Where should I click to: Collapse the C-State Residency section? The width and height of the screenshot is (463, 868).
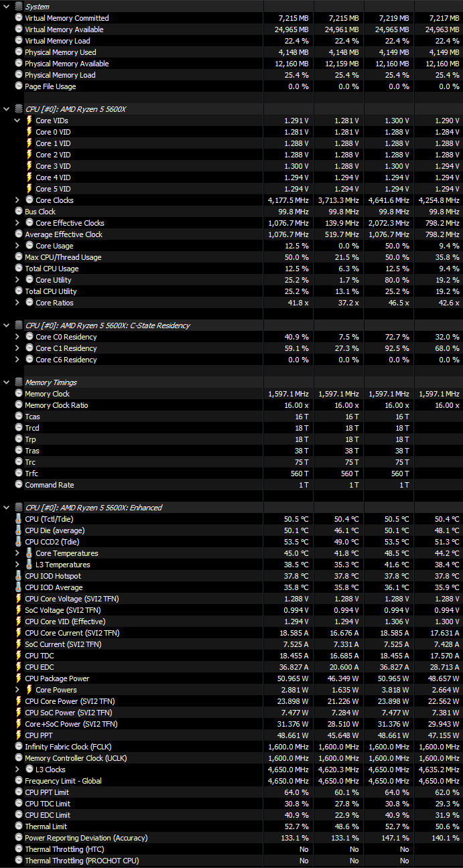pos(6,325)
